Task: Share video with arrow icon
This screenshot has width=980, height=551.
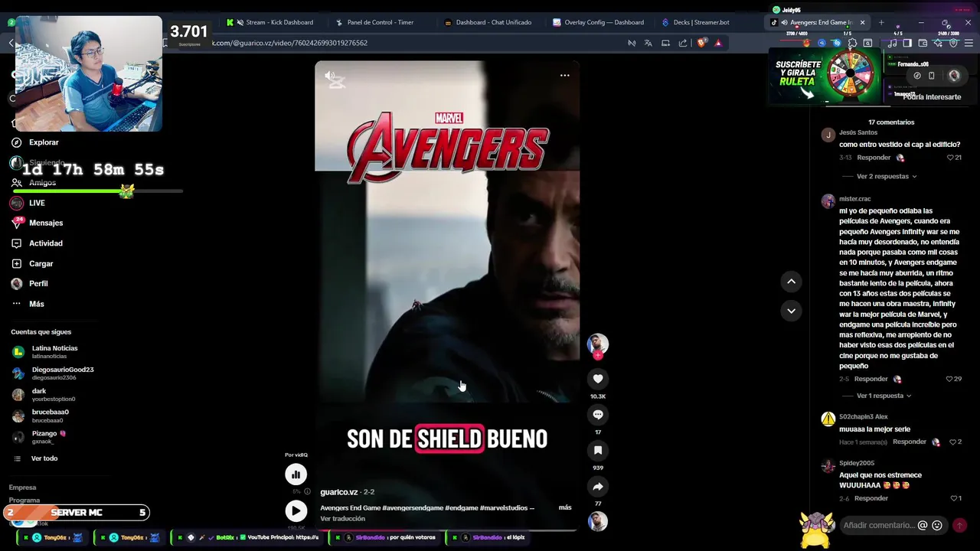Action: tap(598, 487)
